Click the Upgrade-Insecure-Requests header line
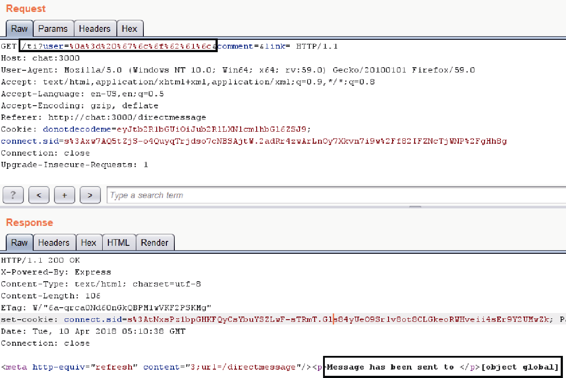 [x=74, y=165]
